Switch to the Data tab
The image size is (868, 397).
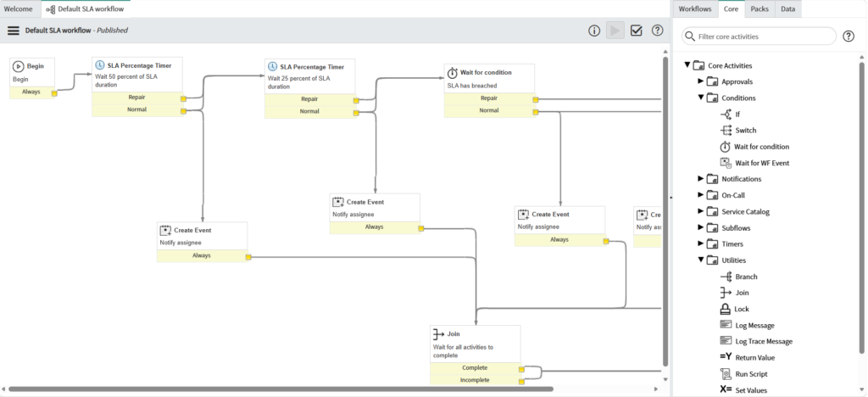(x=787, y=8)
